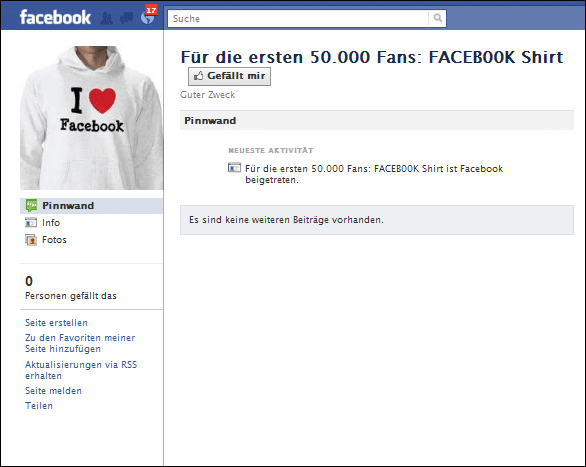
Task: Open Fotos in the left sidebar
Action: (x=54, y=240)
